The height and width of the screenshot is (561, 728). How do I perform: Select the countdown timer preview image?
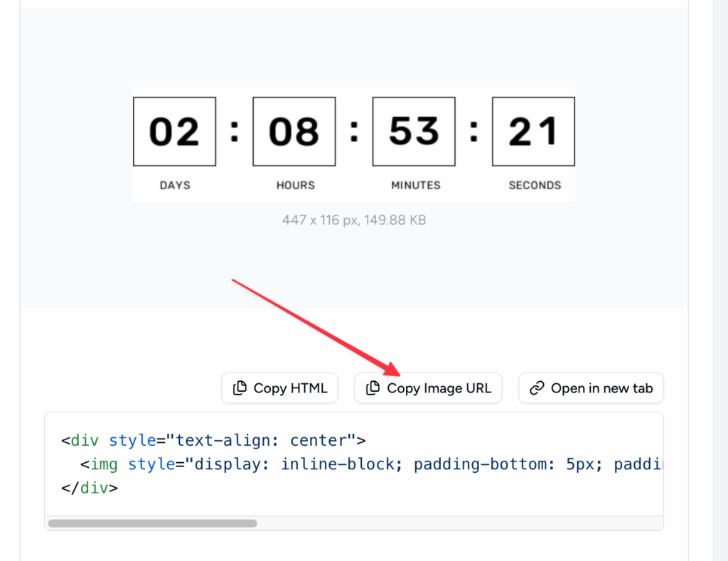point(353,142)
